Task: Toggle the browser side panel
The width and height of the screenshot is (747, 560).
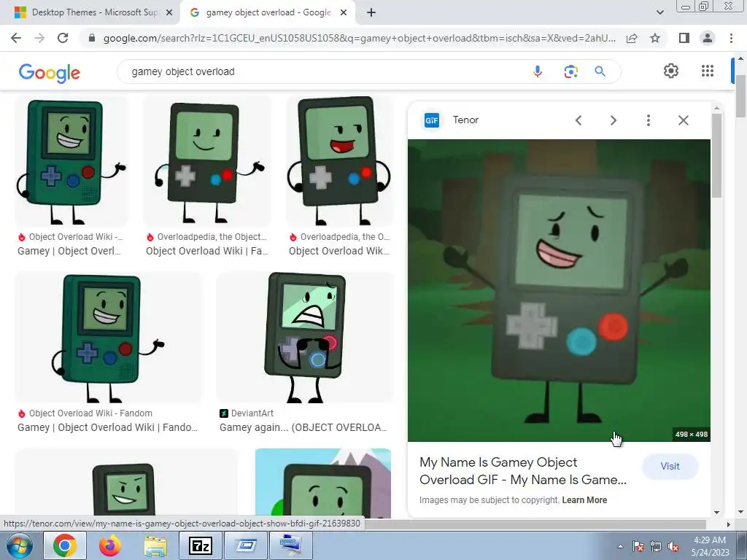Action: 684,38
